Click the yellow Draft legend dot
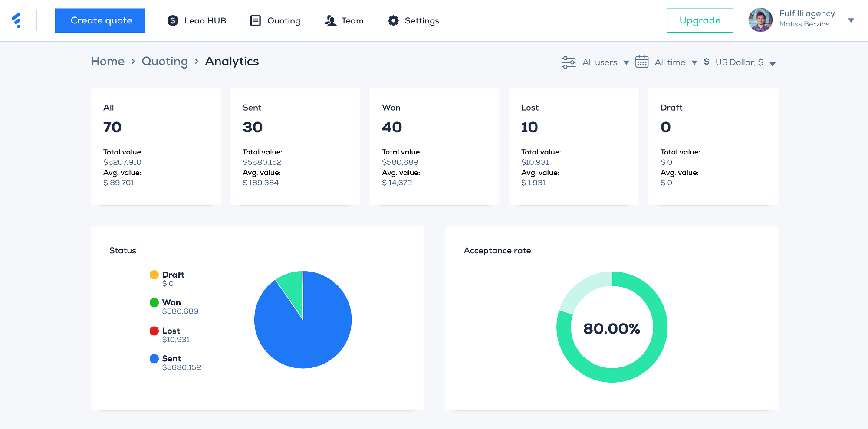 click(154, 275)
